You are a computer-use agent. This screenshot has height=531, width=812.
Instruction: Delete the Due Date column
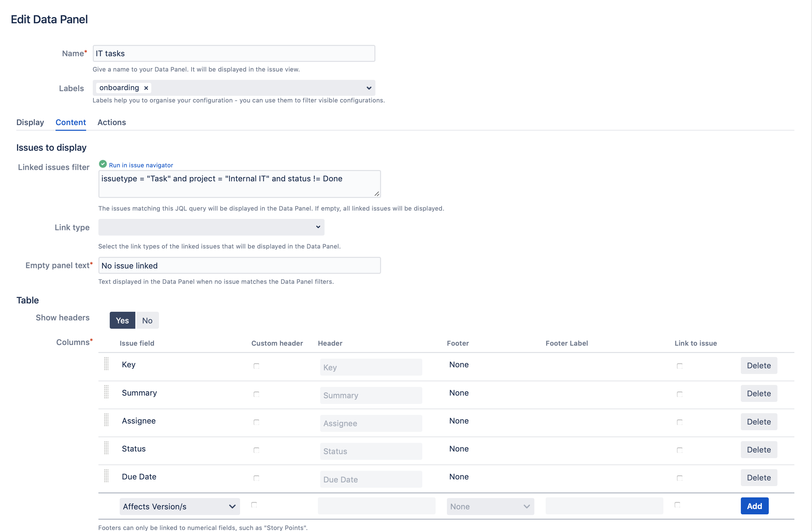[x=758, y=477]
